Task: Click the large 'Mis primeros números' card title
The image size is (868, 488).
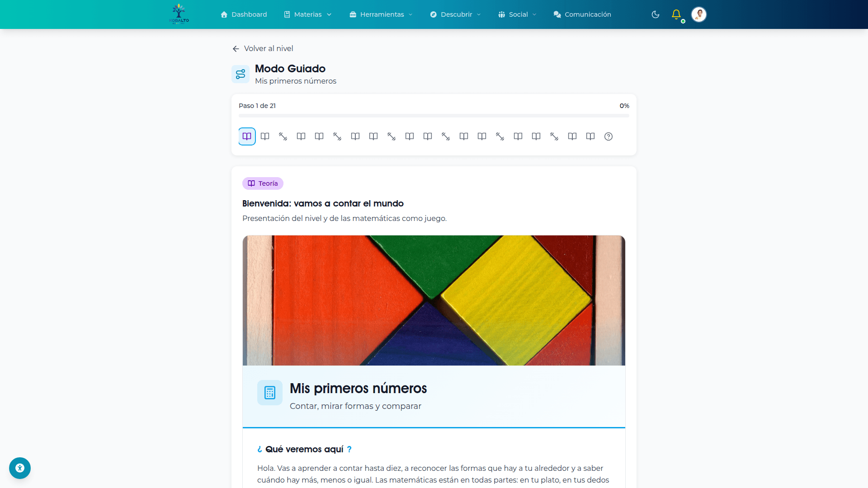Action: click(358, 388)
